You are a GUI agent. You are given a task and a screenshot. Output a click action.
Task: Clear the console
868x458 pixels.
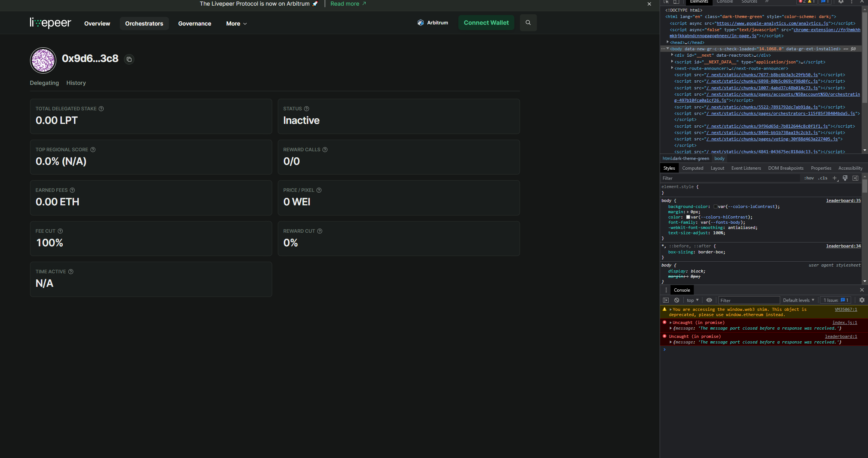(677, 300)
